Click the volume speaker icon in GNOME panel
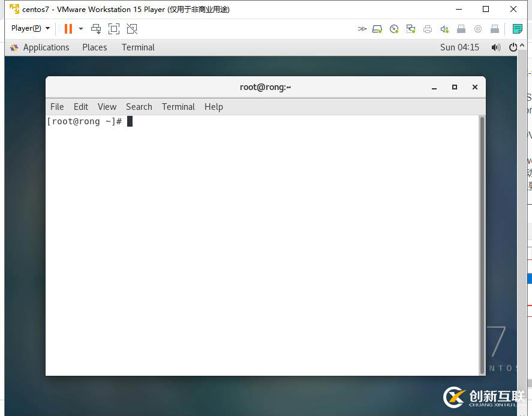 (495, 47)
